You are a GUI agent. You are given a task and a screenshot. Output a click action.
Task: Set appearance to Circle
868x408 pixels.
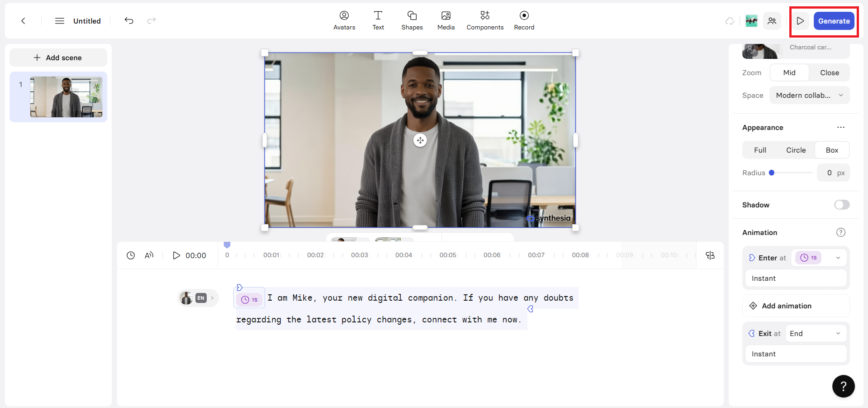(796, 150)
